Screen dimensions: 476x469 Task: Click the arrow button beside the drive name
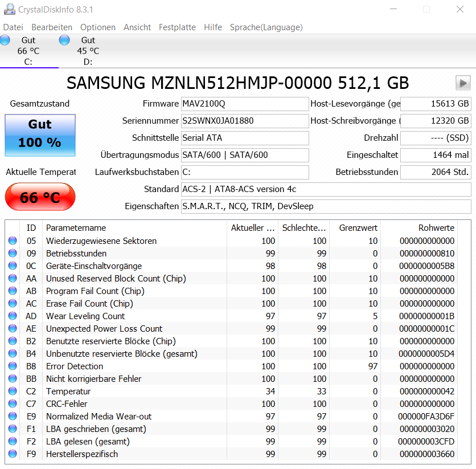462,83
